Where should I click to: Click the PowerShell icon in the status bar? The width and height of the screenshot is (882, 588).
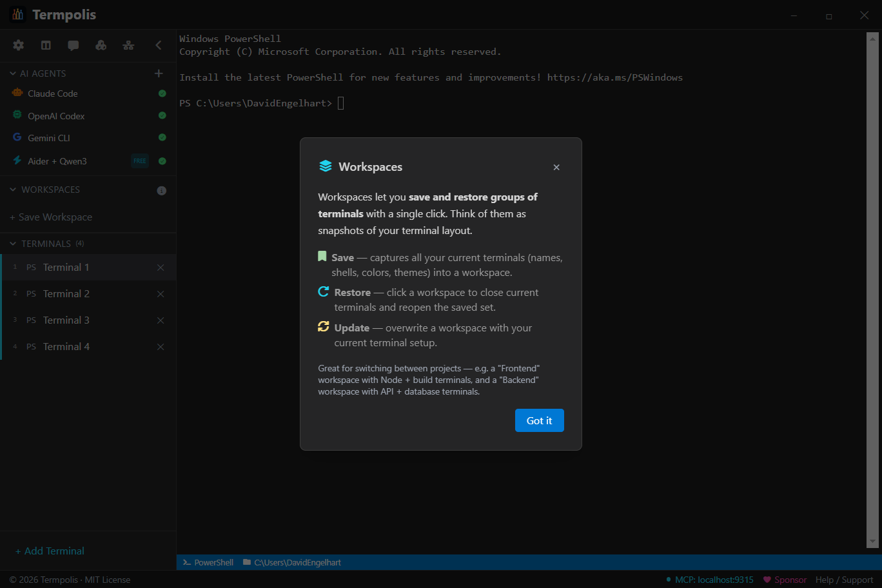(x=186, y=562)
